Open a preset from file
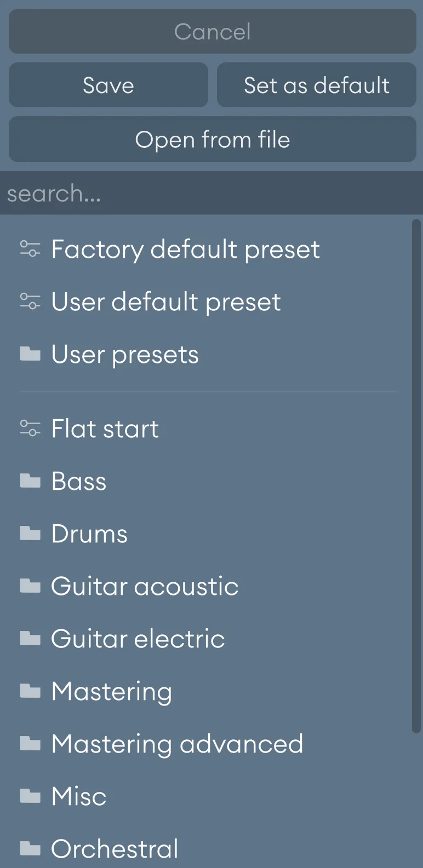Screen dimensions: 423x868 click(211, 140)
